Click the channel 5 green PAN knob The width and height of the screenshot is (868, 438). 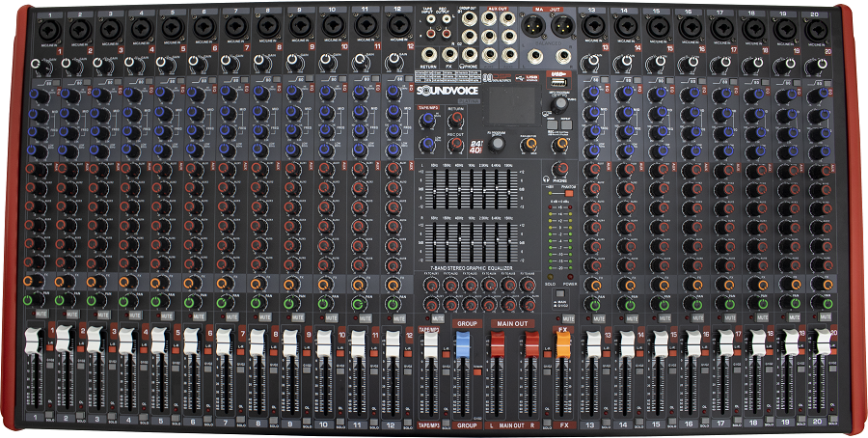tap(156, 301)
